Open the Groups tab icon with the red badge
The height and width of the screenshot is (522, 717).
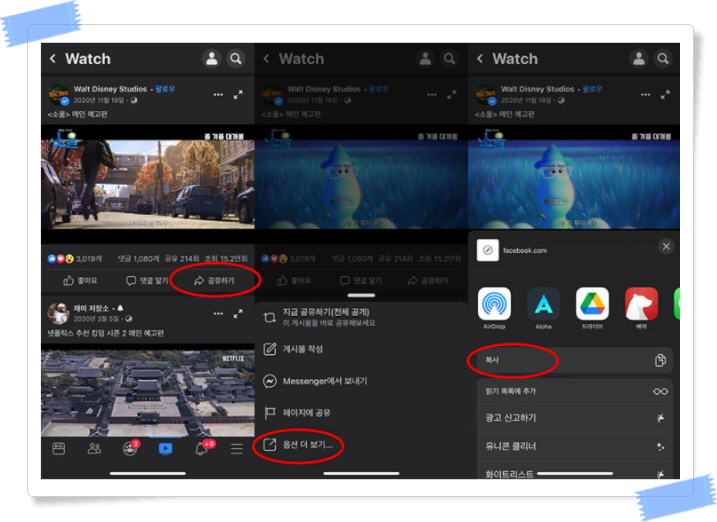tap(130, 448)
